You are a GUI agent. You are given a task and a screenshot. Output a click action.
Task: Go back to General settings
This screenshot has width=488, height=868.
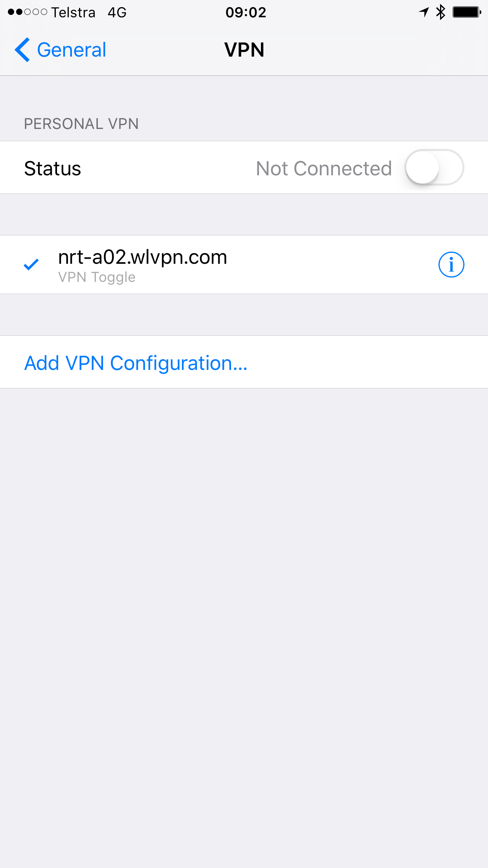(61, 50)
